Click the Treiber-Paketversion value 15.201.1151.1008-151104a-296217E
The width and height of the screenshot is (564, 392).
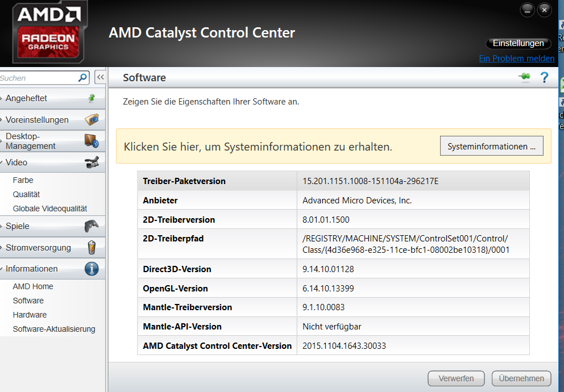371,181
